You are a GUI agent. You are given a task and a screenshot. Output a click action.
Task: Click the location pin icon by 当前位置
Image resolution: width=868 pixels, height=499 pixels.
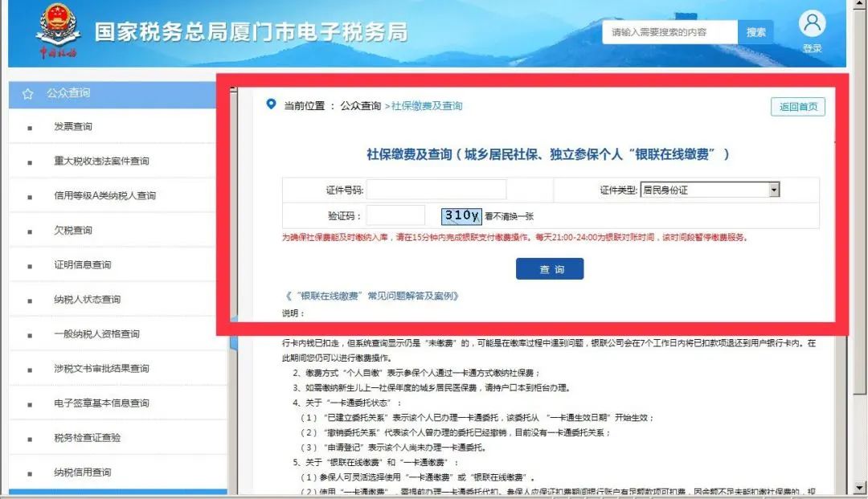pos(271,104)
